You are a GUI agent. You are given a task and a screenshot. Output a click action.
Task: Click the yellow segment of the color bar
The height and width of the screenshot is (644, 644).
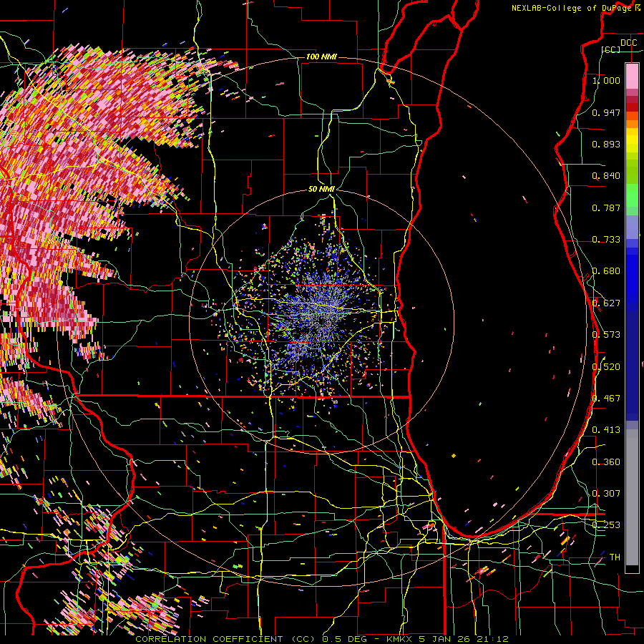pos(632,140)
